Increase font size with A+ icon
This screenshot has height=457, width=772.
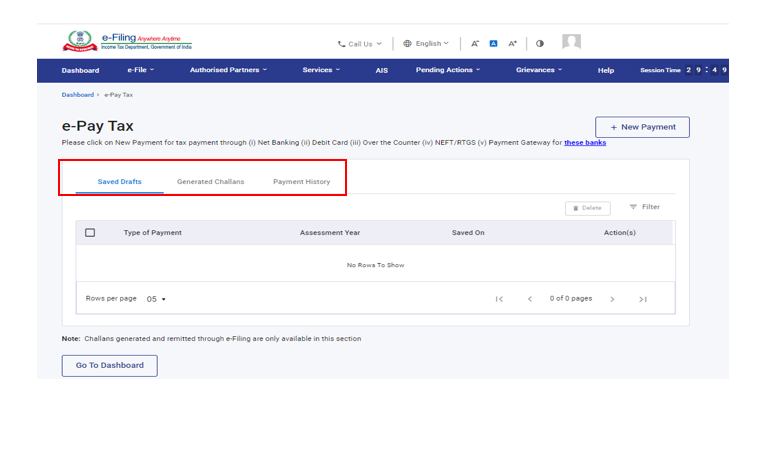tap(513, 44)
